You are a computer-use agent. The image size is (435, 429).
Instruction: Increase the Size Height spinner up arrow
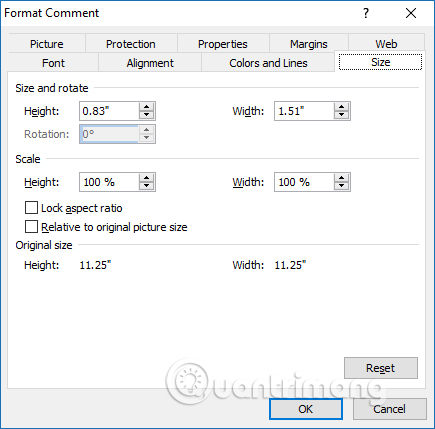coord(146,107)
